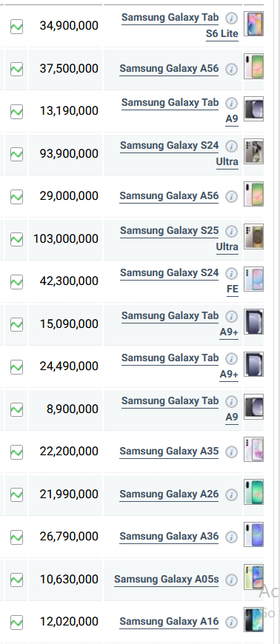Click price chart icon next to 103,000,000
Viewport: 280px width, 644px height.
click(x=16, y=239)
